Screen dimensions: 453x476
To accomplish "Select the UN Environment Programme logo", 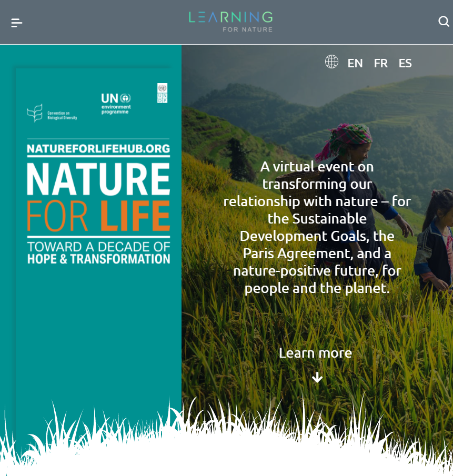I will click(116, 102).
